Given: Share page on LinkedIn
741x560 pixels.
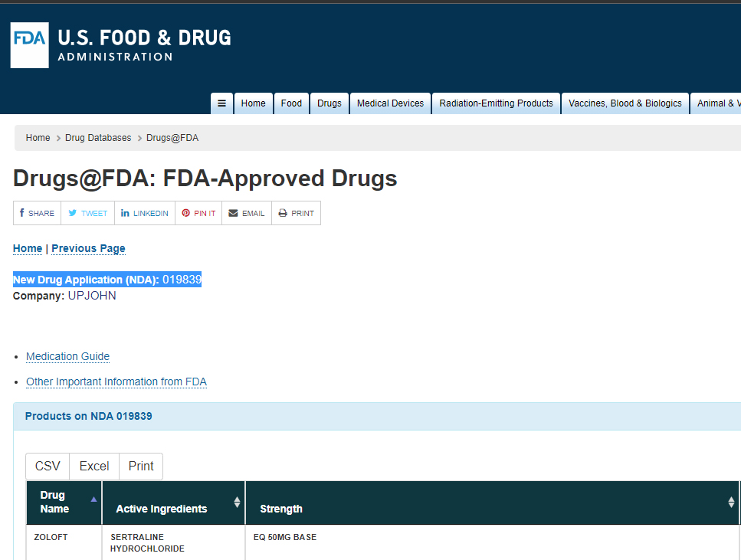Looking at the screenshot, I should [145, 213].
